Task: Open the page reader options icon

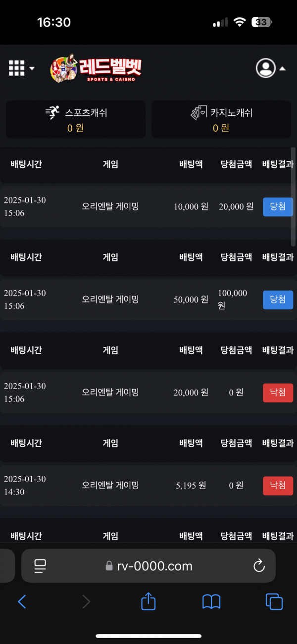Action: click(x=40, y=566)
